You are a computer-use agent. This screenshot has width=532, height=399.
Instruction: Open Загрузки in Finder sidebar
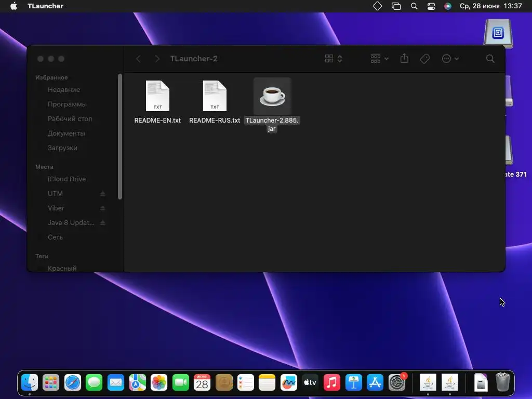pyautogui.click(x=62, y=148)
